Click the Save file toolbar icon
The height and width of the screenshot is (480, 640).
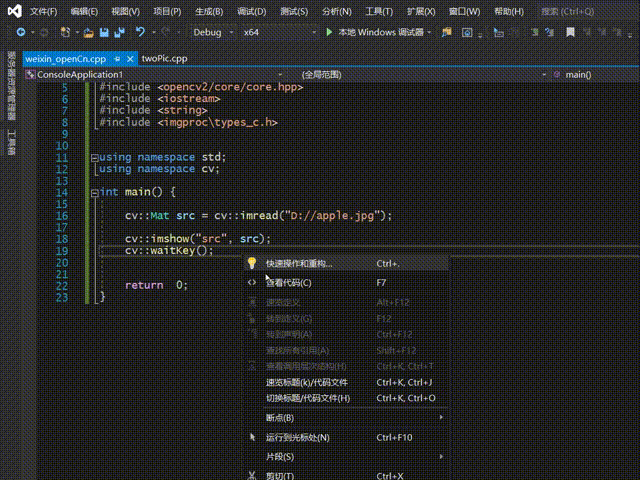(x=103, y=33)
